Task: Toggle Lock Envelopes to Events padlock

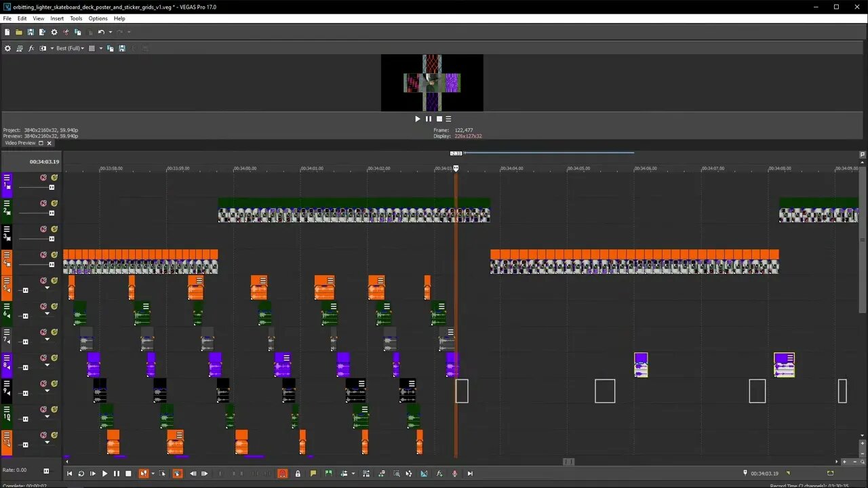Action: [298, 474]
